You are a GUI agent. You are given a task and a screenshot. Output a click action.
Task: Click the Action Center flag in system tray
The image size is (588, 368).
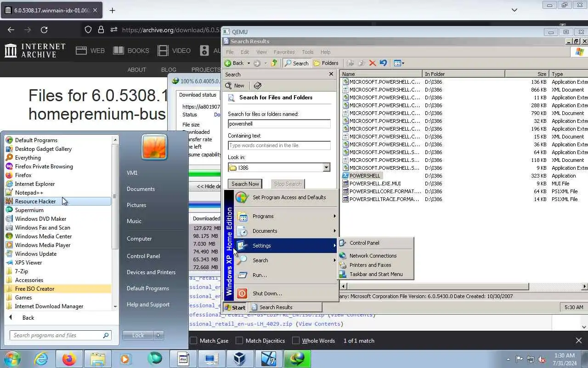click(520, 359)
